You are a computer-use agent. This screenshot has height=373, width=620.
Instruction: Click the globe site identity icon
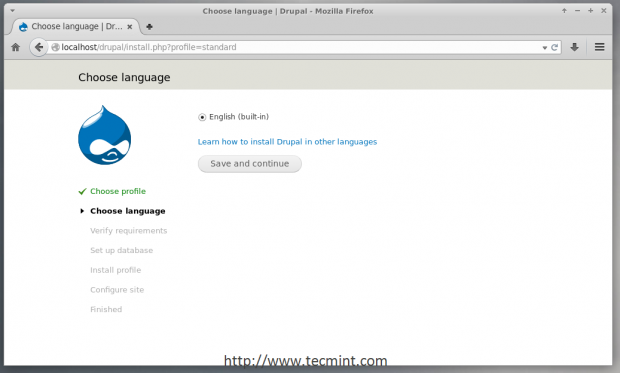point(55,47)
